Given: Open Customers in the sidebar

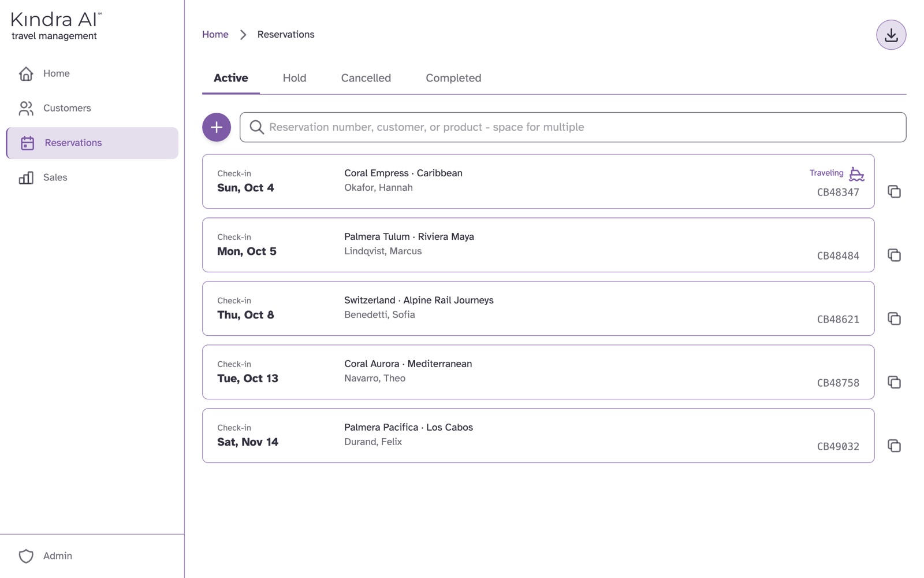Looking at the screenshot, I should tap(92, 108).
